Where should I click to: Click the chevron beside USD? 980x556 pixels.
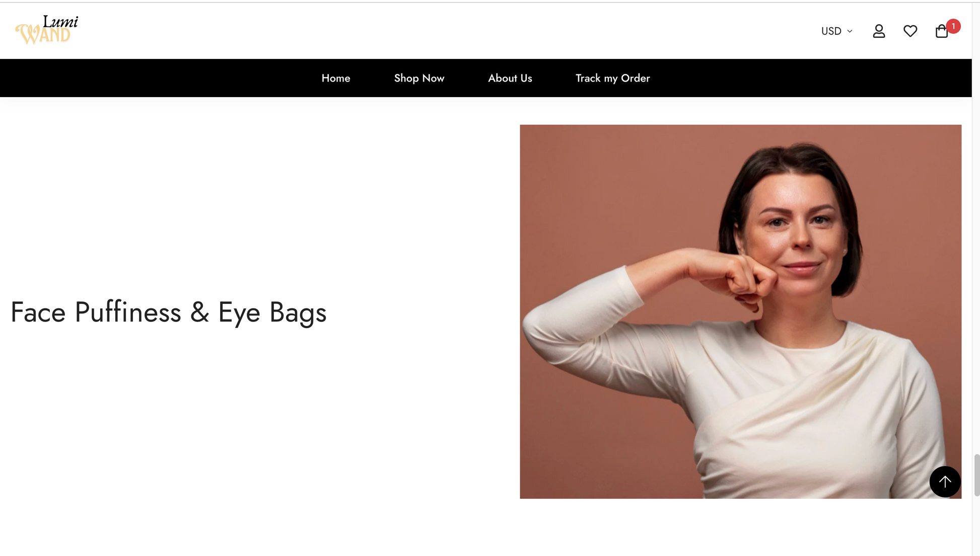pos(850,31)
